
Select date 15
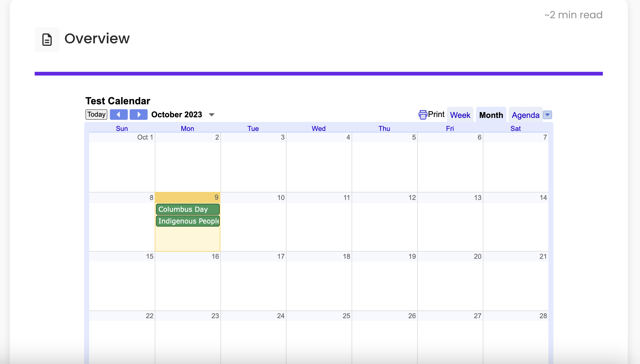[150, 257]
